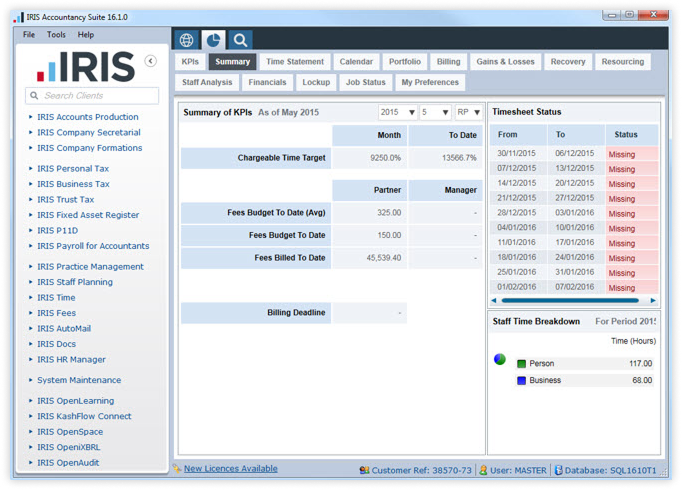Click the green Person legend swatch

(x=522, y=364)
